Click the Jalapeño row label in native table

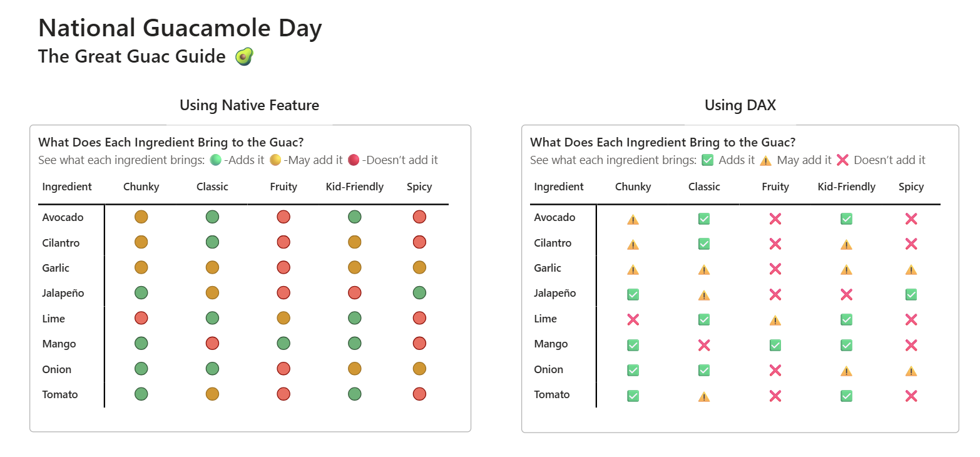click(x=63, y=293)
